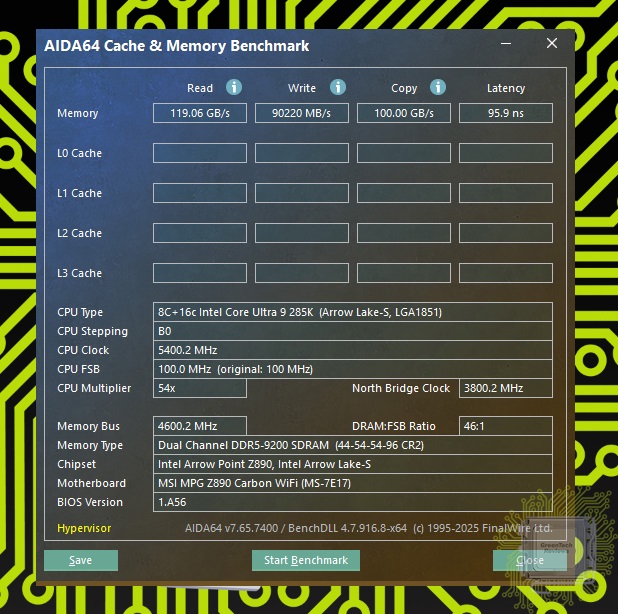Image resolution: width=618 pixels, height=614 pixels.
Task: Click the North Bridge Clock label
Action: pyautogui.click(x=401, y=388)
